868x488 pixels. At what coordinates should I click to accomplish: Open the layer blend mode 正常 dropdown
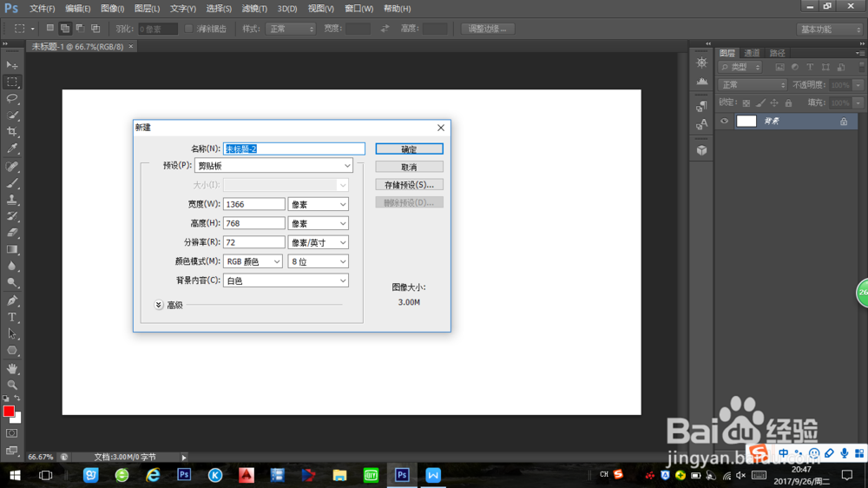click(753, 85)
